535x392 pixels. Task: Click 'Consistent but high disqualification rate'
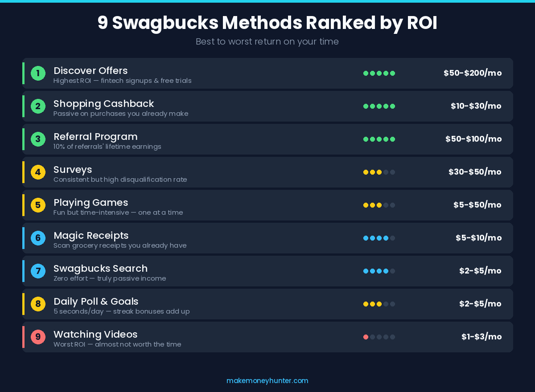(120, 180)
